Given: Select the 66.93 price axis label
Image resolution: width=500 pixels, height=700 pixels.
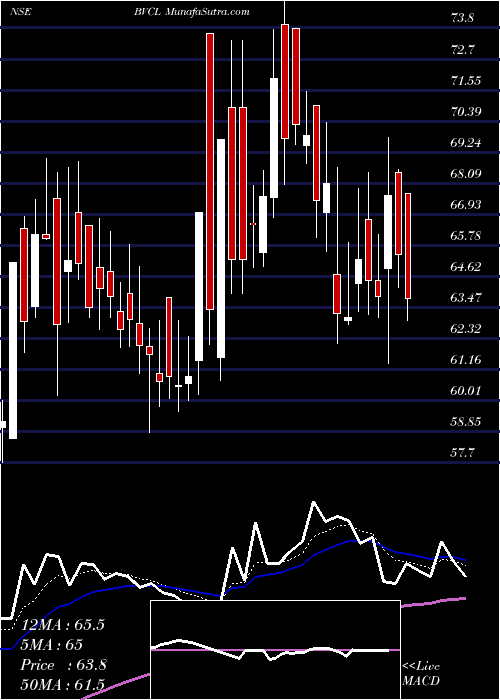Looking at the screenshot, I should click(466, 204).
